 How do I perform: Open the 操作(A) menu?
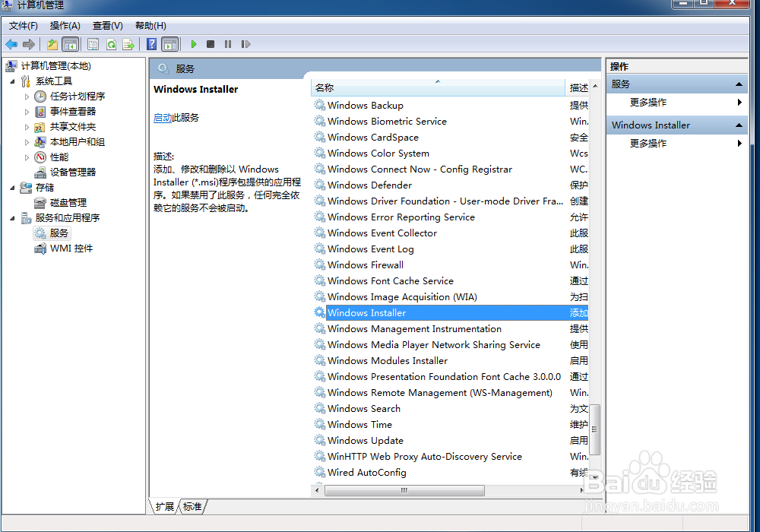65,26
